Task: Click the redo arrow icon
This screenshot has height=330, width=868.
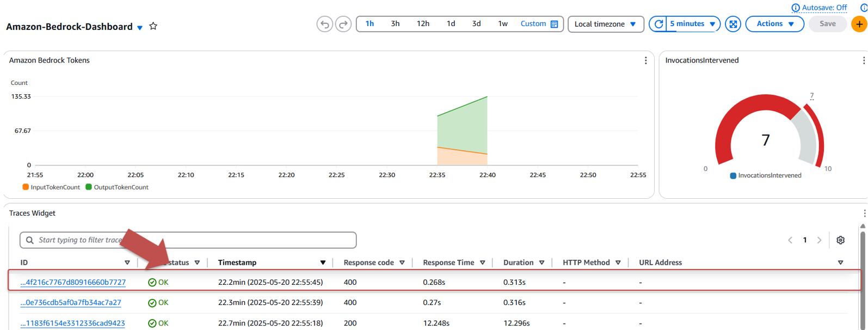Action: tap(343, 25)
